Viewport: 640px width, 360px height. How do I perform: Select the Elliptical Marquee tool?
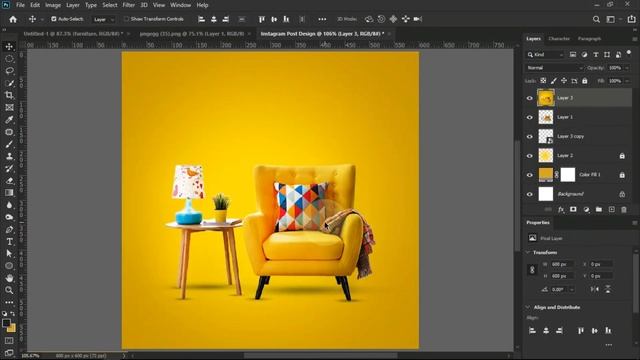9,59
